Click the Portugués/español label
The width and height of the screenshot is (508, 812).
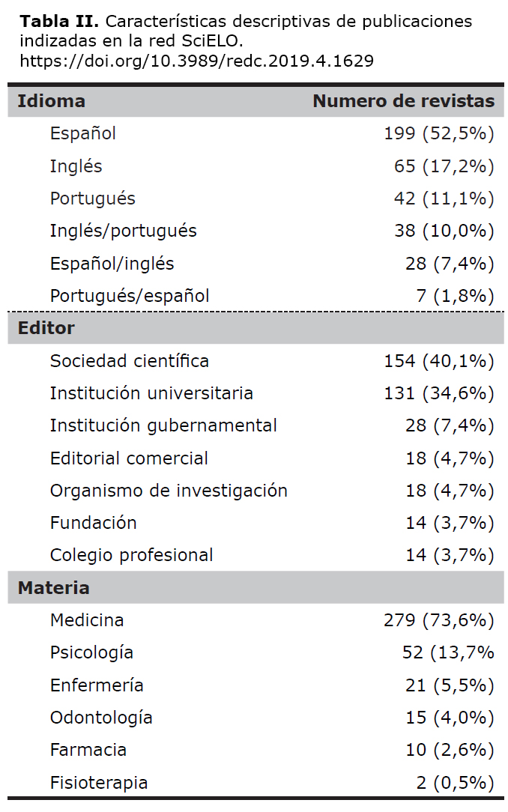[x=130, y=296]
